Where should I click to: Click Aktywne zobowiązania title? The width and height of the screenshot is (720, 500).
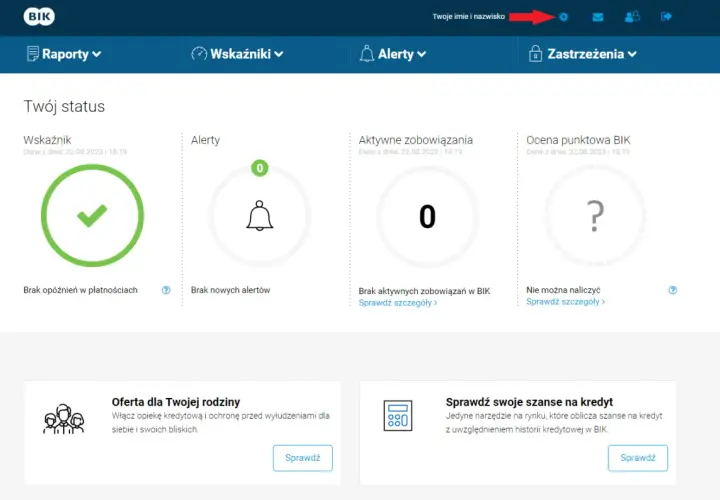tap(416, 140)
